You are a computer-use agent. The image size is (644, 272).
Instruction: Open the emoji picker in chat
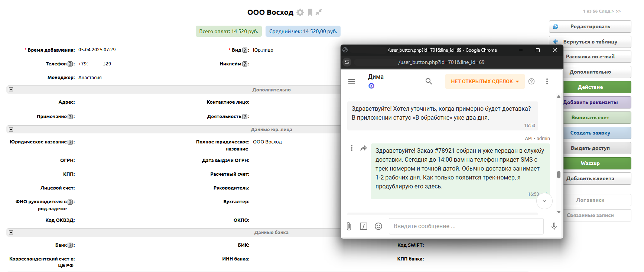coord(378,226)
